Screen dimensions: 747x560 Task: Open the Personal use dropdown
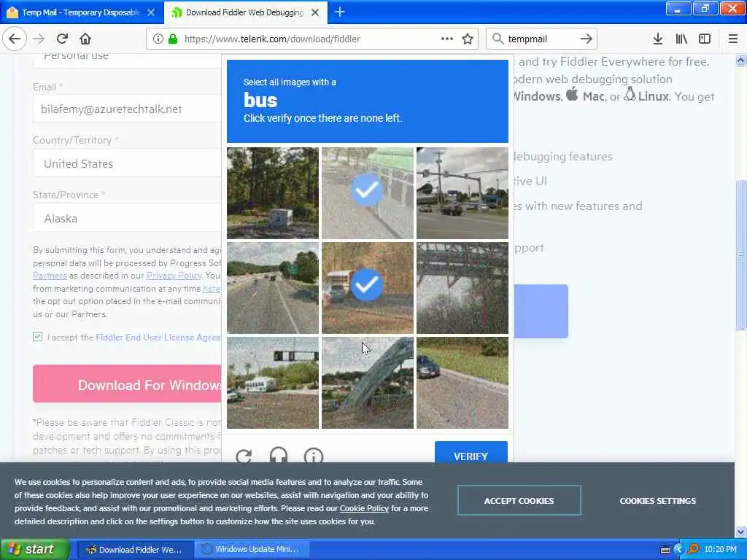coord(127,60)
